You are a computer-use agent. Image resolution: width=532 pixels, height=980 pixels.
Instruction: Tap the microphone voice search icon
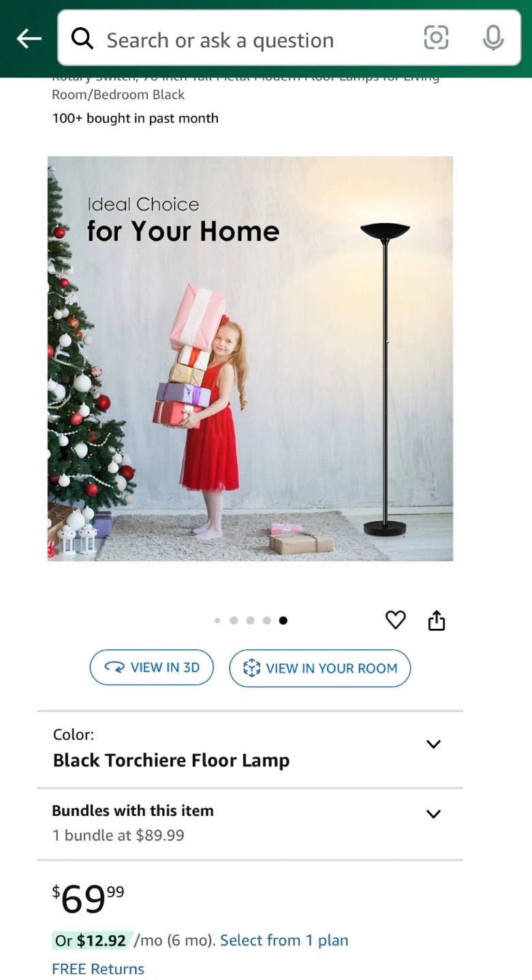pyautogui.click(x=493, y=38)
